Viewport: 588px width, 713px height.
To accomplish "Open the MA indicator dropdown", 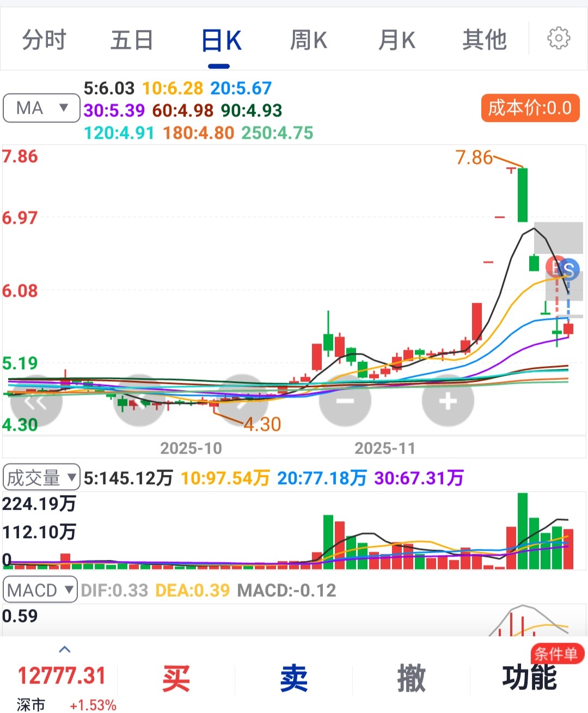I will tap(41, 108).
